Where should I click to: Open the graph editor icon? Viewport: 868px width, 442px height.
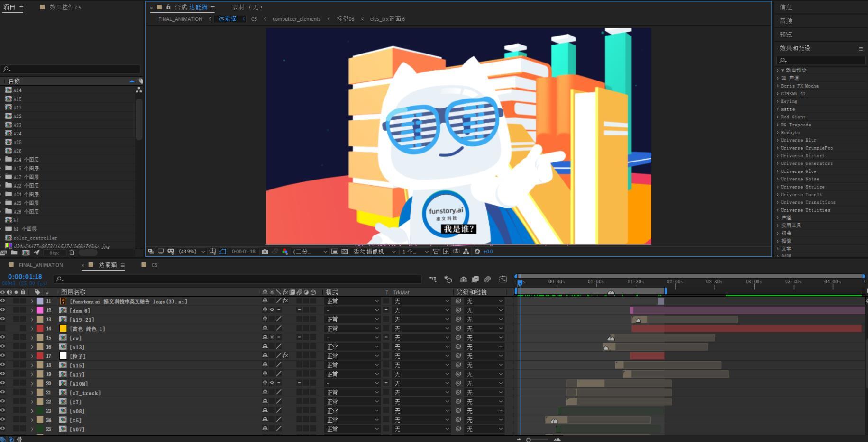[503, 280]
